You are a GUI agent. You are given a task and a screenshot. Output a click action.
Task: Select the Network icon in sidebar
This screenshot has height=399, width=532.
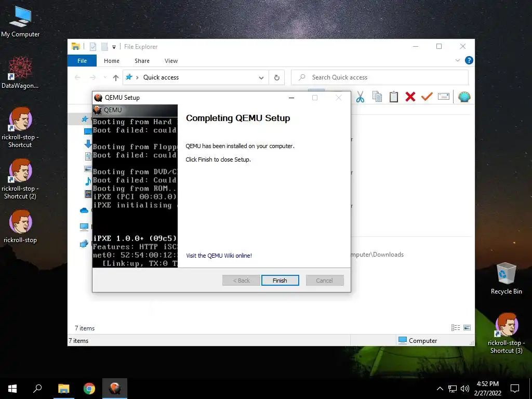[x=84, y=244]
